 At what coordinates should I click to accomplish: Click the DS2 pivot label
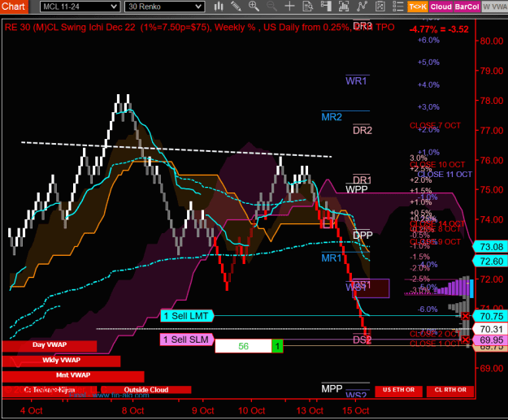click(x=362, y=340)
